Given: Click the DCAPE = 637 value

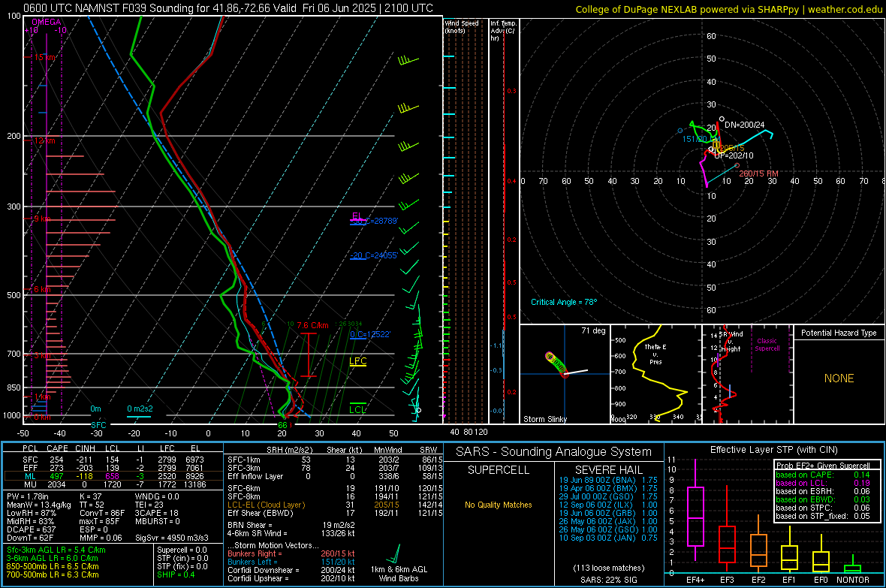Looking at the screenshot, I should [x=31, y=529].
